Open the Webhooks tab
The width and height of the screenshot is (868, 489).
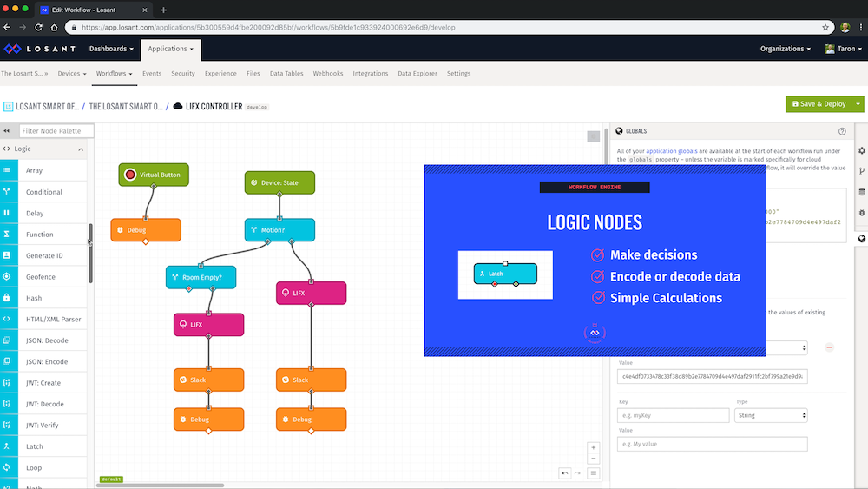(328, 73)
